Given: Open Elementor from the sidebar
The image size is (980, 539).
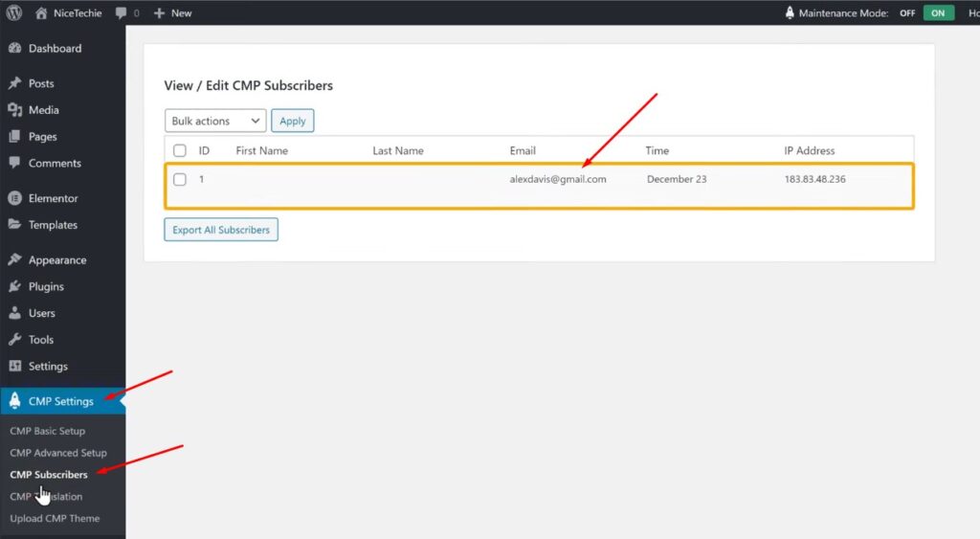Looking at the screenshot, I should pyautogui.click(x=53, y=198).
